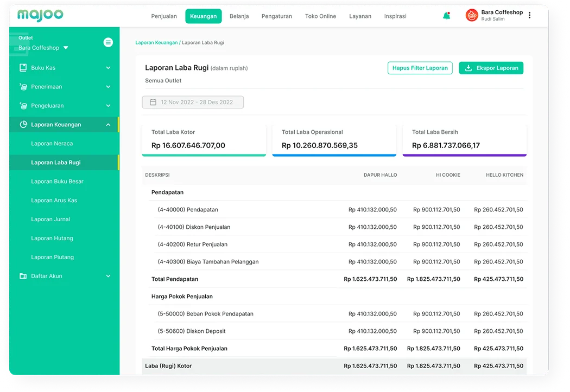Click the Penerimaan coins icon

23,87
